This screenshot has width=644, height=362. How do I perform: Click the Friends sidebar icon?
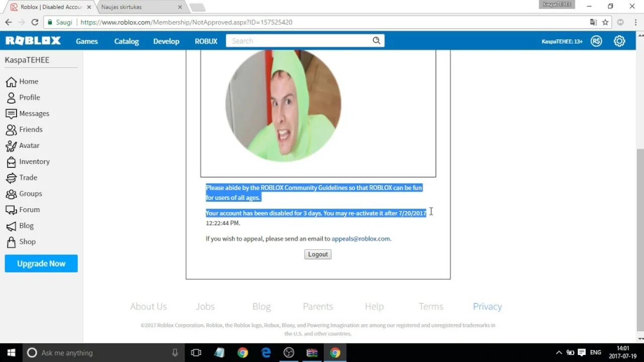coord(11,130)
